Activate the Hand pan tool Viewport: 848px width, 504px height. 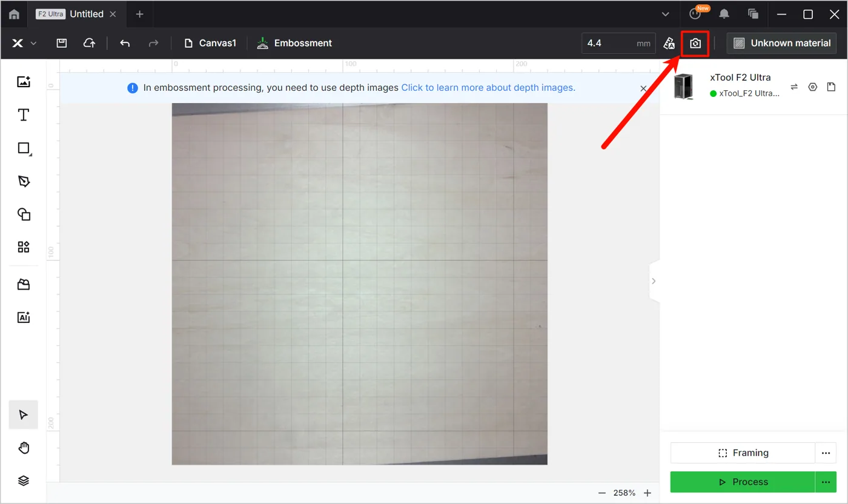click(24, 448)
